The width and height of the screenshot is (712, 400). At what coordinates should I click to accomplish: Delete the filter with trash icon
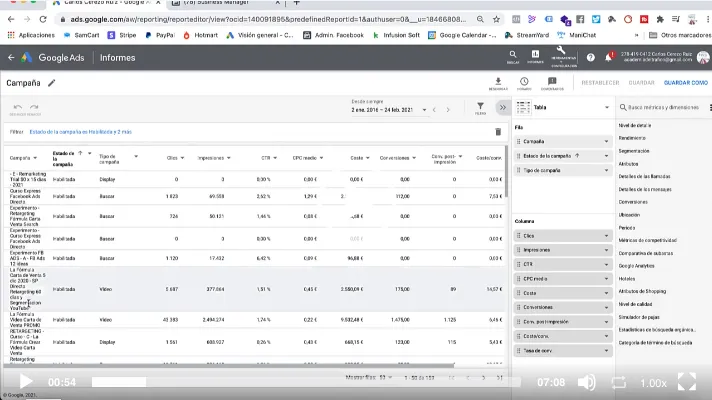pos(498,132)
